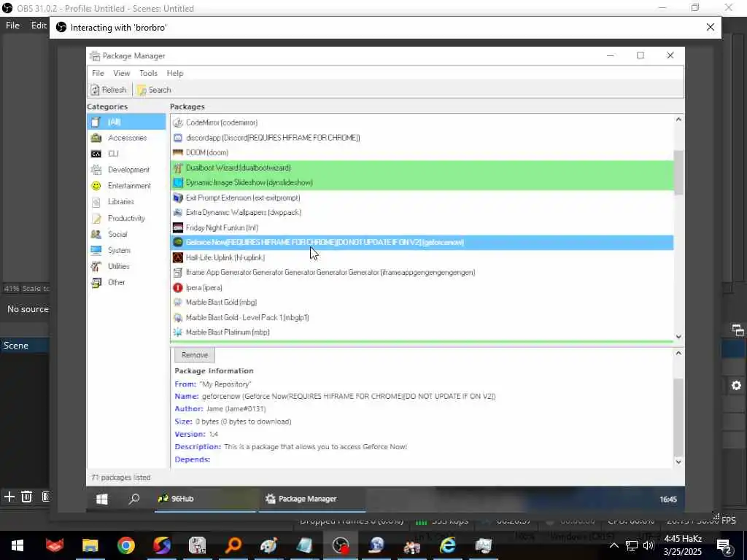Open the notification center icon

[x=724, y=547]
